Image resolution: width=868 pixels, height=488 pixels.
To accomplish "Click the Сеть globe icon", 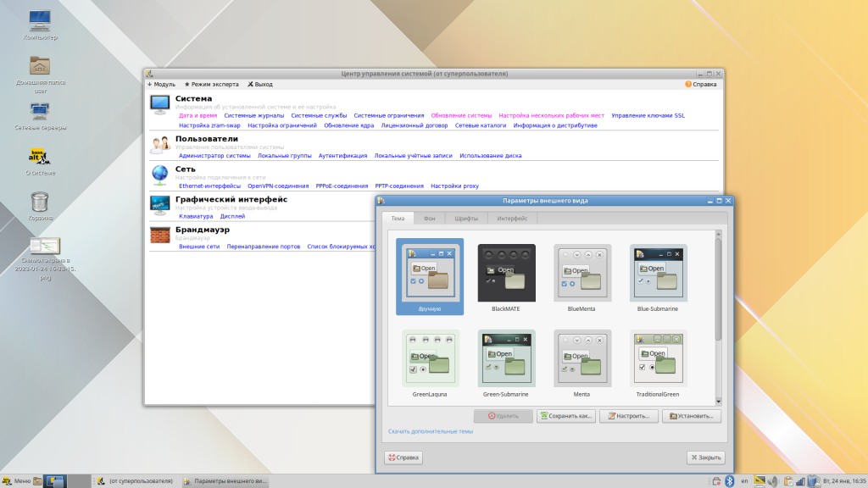I will pos(160,175).
